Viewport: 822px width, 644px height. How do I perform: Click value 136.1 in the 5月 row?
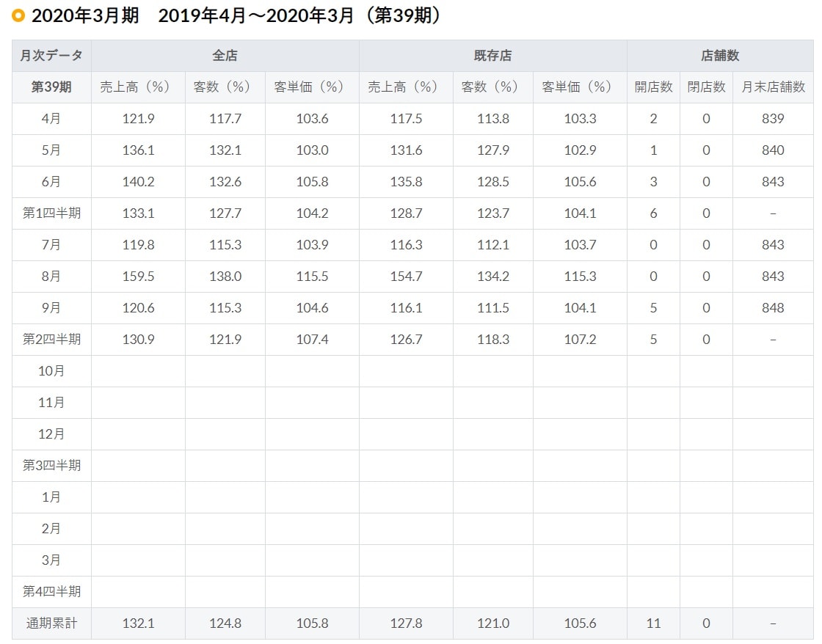click(139, 150)
